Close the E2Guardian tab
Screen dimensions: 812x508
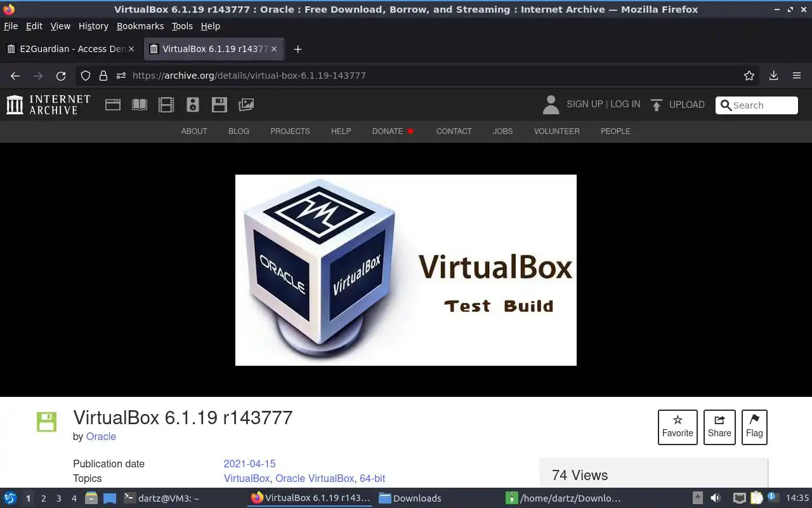point(131,49)
